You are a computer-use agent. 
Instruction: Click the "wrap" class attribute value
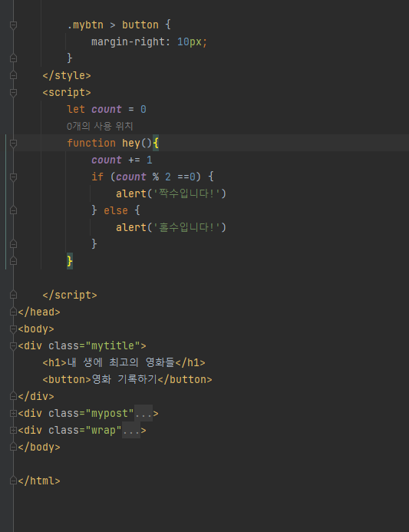104,430
